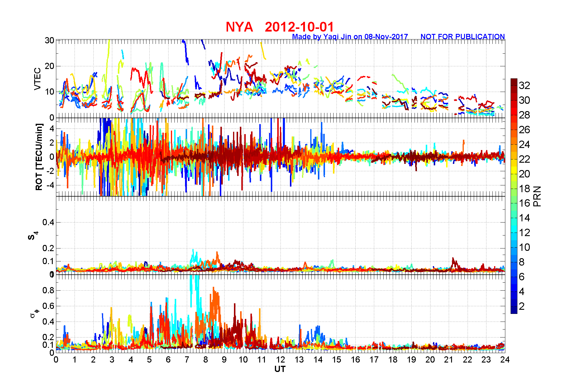Click the UT x-axis tick "21"
The height and width of the screenshot is (392, 561).
coord(449,360)
